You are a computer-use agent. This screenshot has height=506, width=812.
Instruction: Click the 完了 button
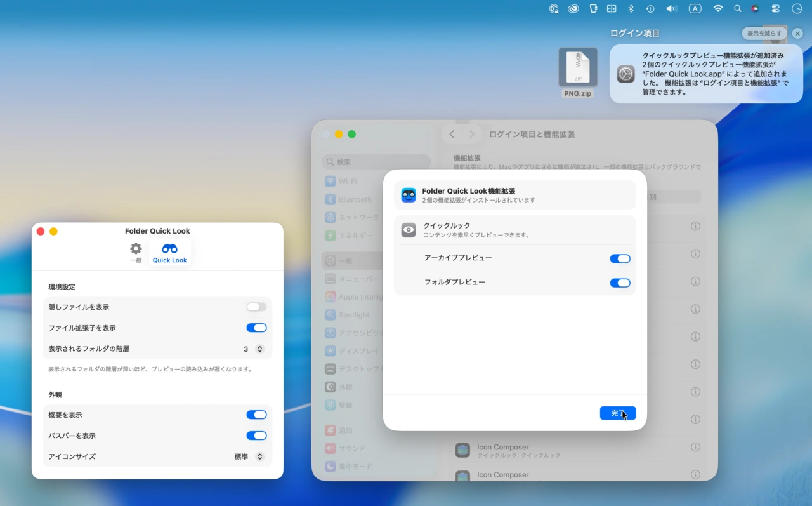click(617, 413)
